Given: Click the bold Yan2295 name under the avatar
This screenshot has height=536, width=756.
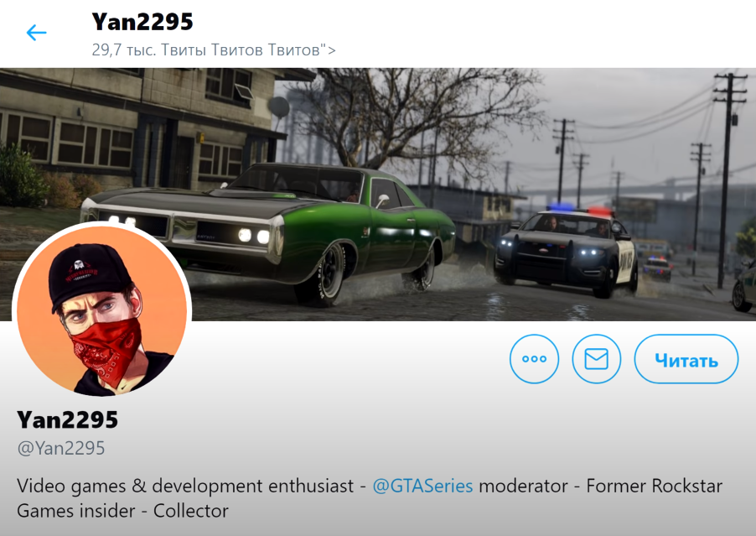Looking at the screenshot, I should [x=67, y=419].
